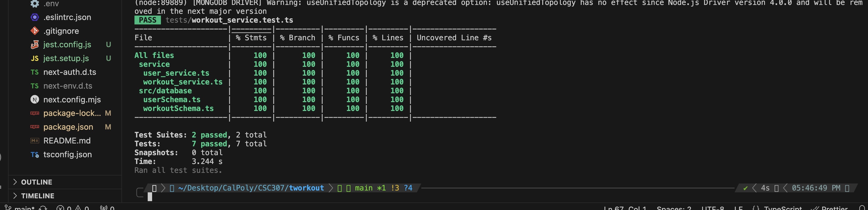Click the synchronize changes icon in status bar
This screenshot has height=210, width=868.
tap(43, 208)
